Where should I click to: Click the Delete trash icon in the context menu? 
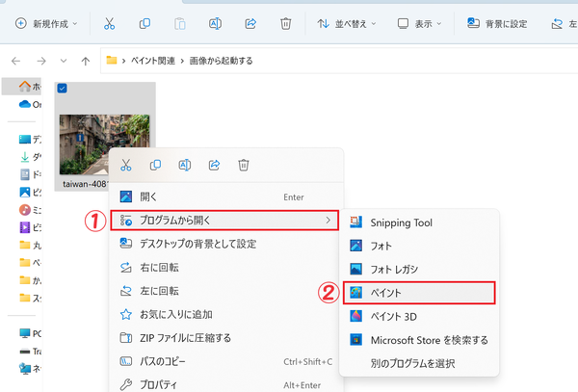click(x=244, y=165)
